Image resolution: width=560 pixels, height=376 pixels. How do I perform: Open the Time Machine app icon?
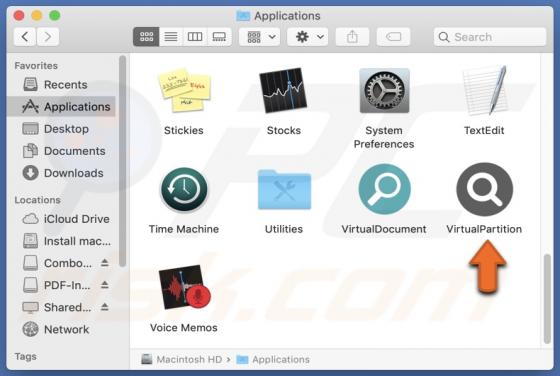pyautogui.click(x=184, y=190)
